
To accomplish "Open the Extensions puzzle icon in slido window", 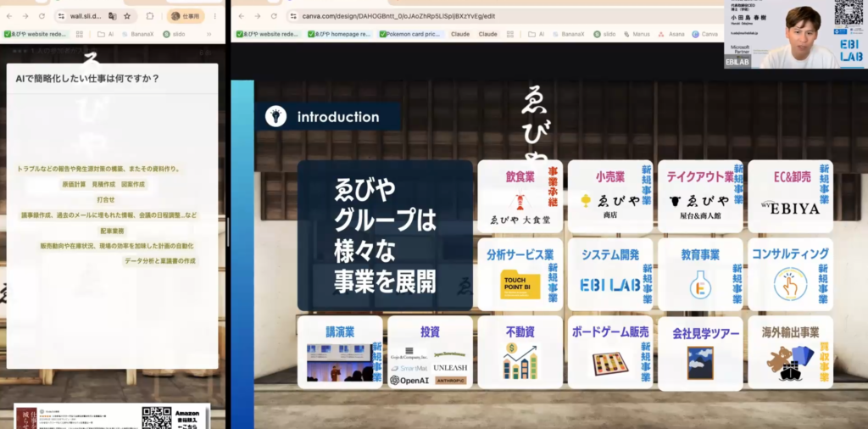I will [x=149, y=16].
